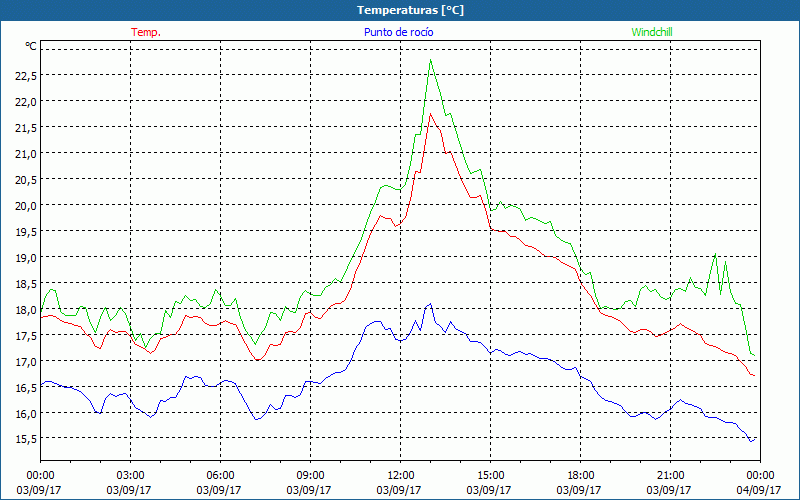
Task: Click the blue dew point peak near 13:00
Action: 431,304
